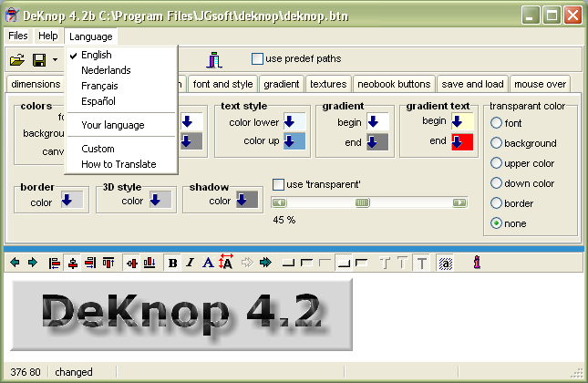Viewport: 588px width, 383px height.
Task: Click the transparency slider left arrow
Action: [x=279, y=203]
